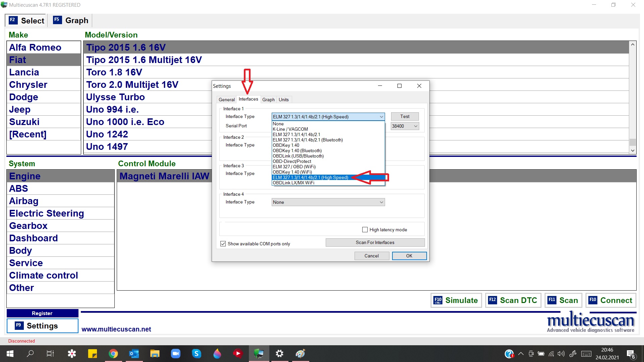The width and height of the screenshot is (644, 362).
Task: Open the 38400 baud rate dropdown
Action: (x=405, y=126)
